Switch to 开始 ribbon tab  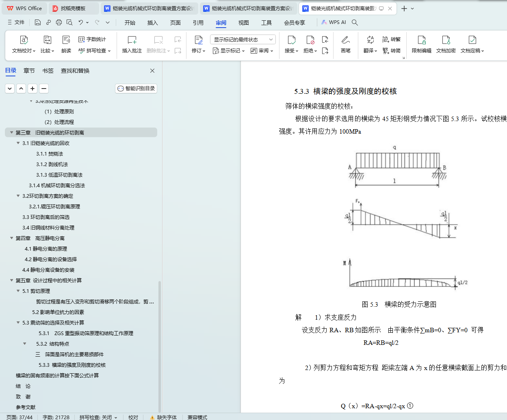tap(130, 23)
